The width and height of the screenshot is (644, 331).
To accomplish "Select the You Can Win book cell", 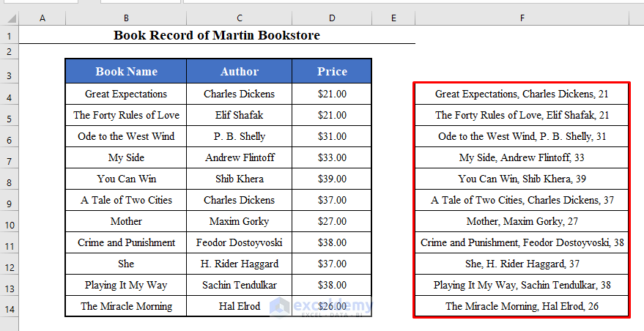I will click(x=126, y=179).
